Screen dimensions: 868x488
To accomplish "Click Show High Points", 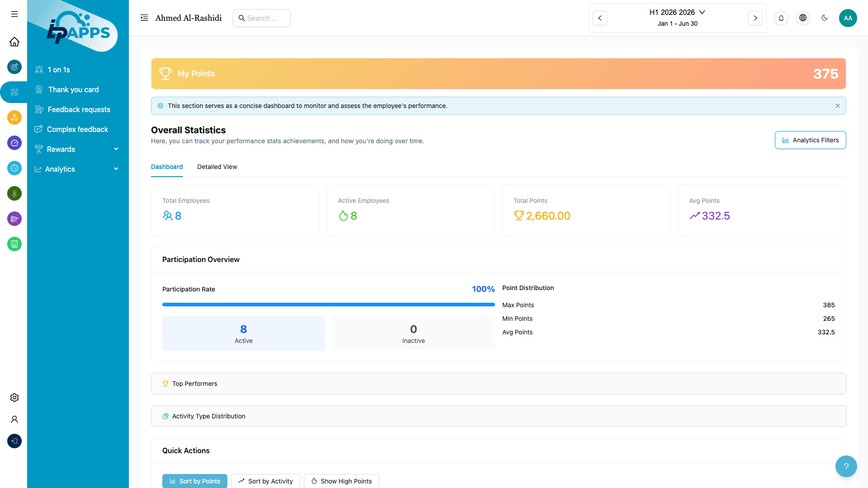I will tap(341, 481).
